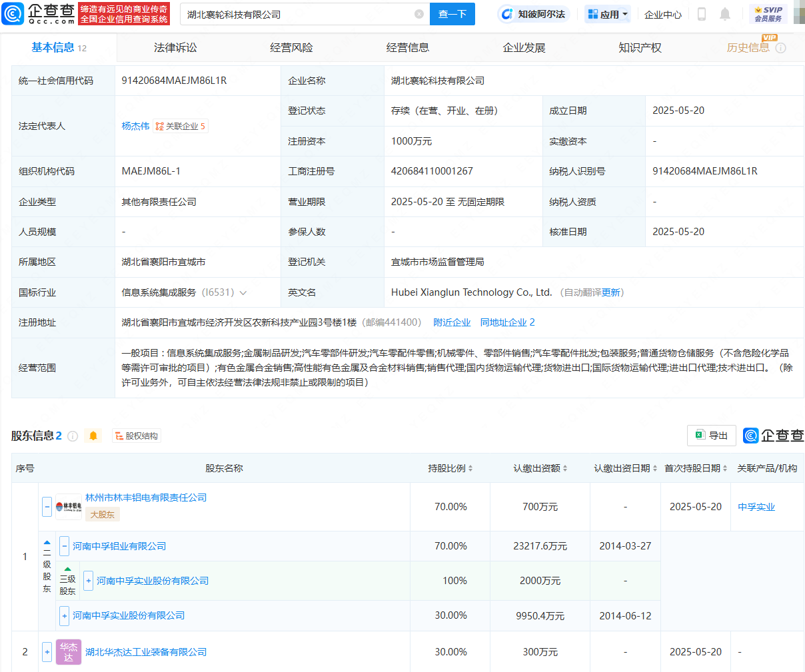This screenshot has width=805, height=672.
Task: Expand 河南中孚实业股份有限公司 100% row
Action: (x=88, y=581)
